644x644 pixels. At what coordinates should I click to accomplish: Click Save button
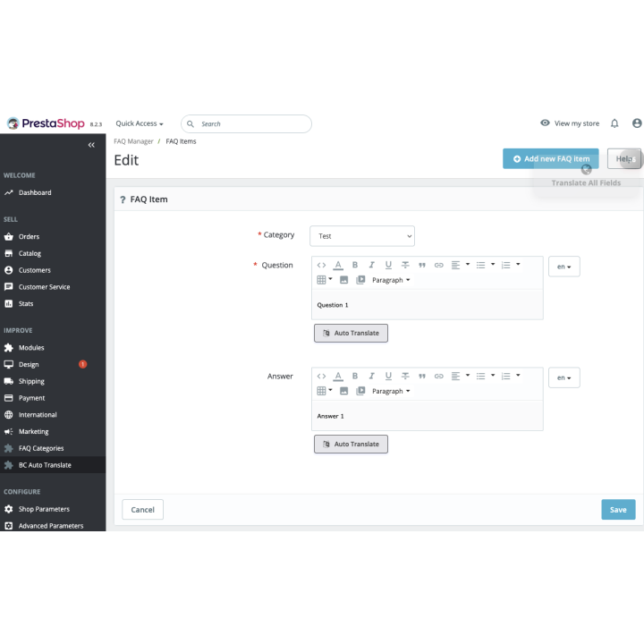click(618, 510)
